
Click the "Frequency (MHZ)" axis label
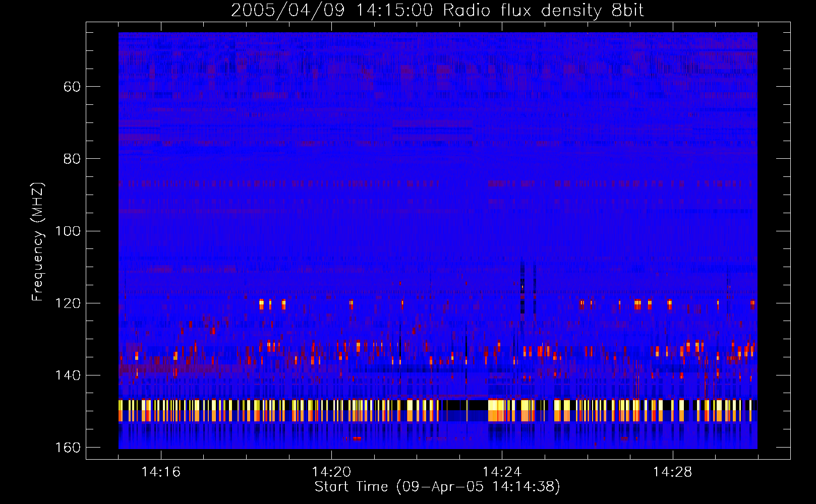(x=38, y=241)
